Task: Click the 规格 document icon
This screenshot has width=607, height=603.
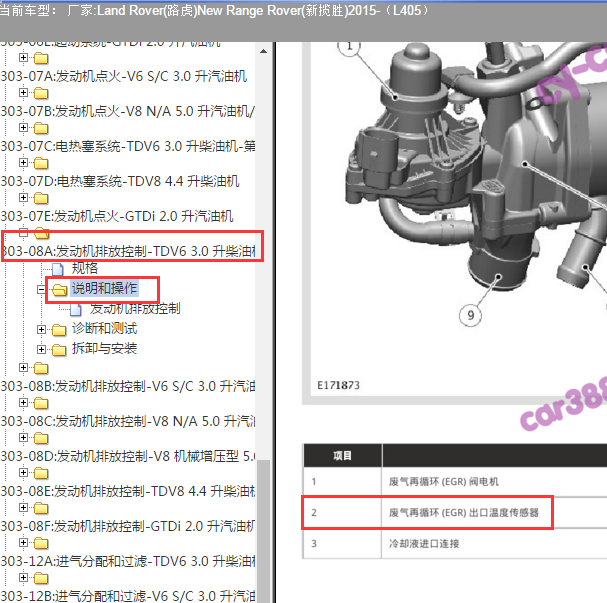Action: [x=58, y=269]
